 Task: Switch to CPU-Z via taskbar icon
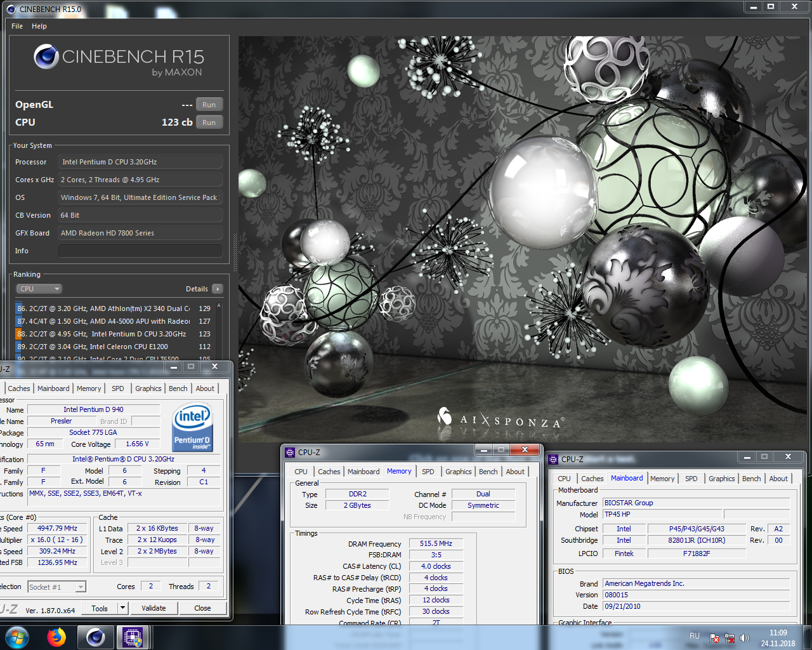click(133, 637)
